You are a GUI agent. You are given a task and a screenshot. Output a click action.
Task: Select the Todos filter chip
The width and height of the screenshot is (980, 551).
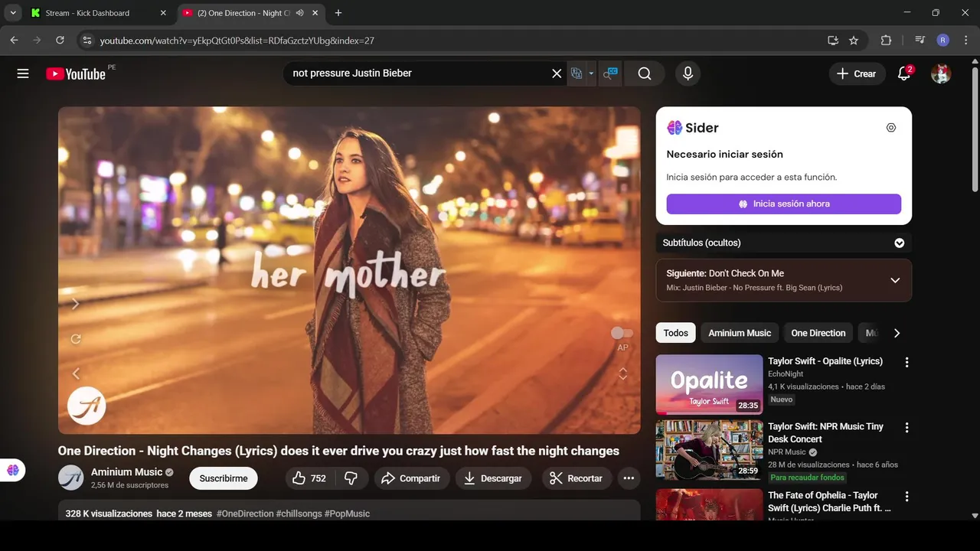pos(675,333)
